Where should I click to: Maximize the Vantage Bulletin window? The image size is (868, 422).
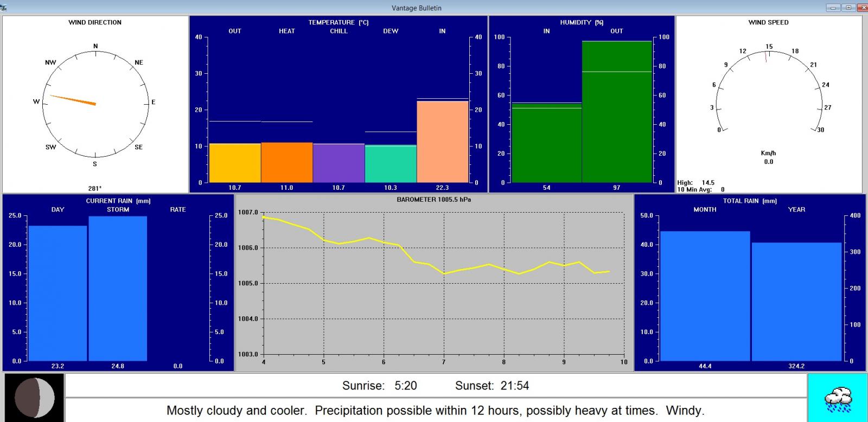click(848, 8)
